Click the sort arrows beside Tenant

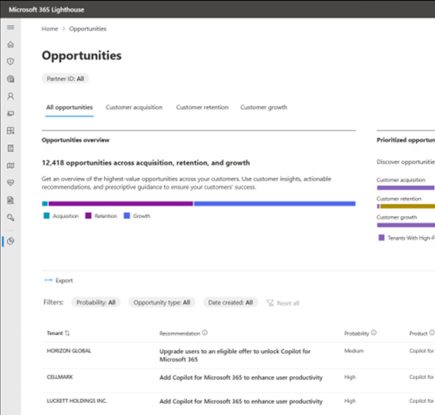[67, 333]
